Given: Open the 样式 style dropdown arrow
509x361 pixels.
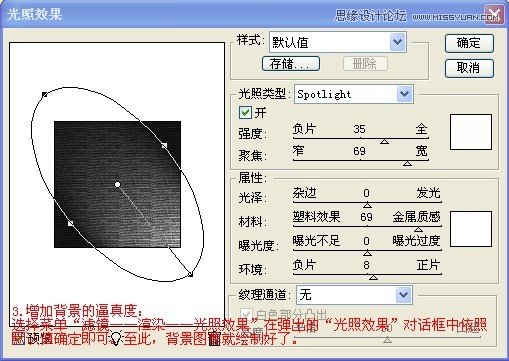Looking at the screenshot, I should (397, 42).
